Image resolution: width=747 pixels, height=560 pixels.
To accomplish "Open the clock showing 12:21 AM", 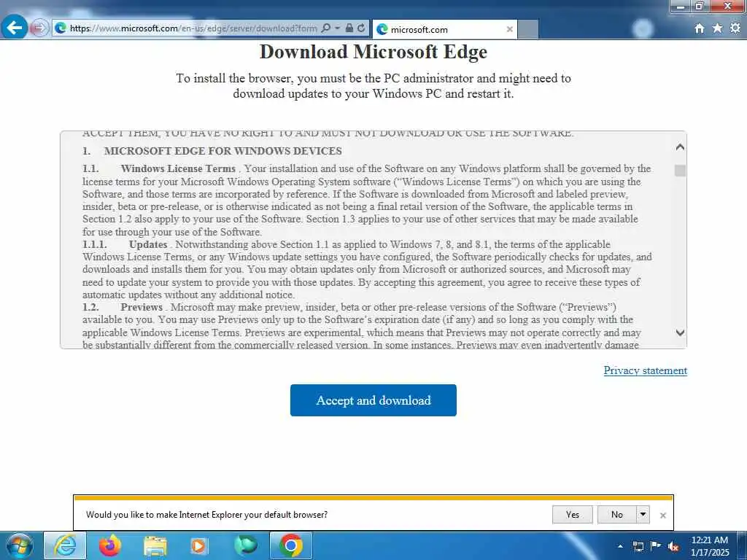I will click(710, 546).
